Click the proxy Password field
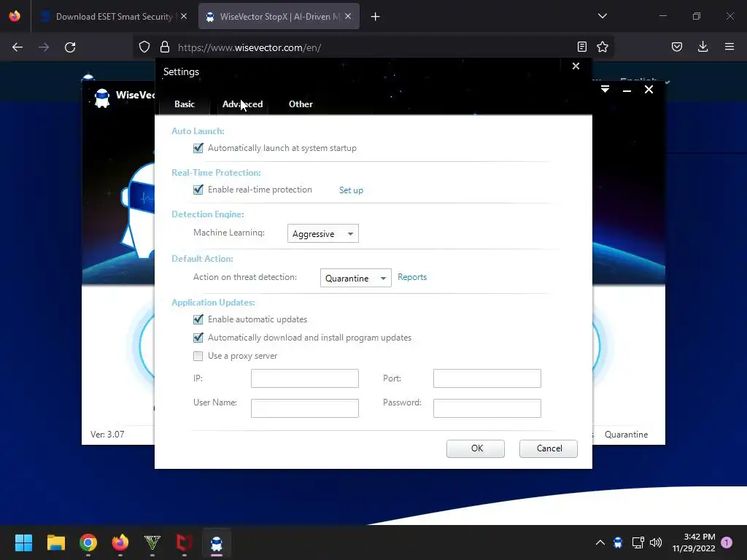Screen dimensions: 747x560 (x=487, y=408)
